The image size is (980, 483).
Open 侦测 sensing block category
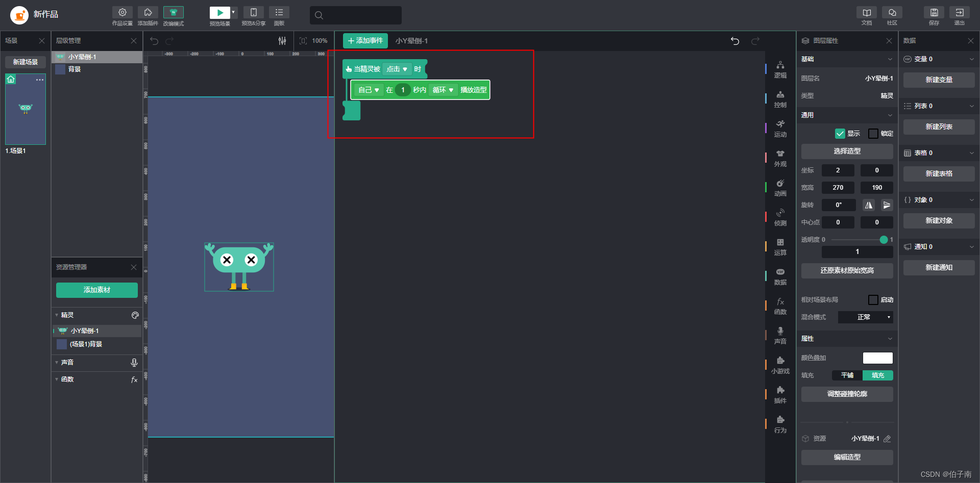[780, 217]
